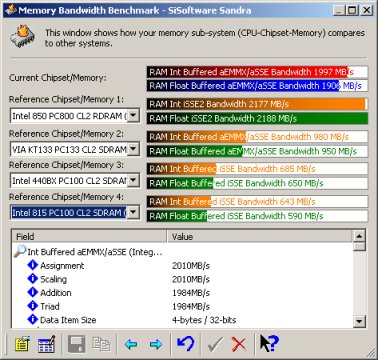Click the red X cancel icon

pos(238,344)
